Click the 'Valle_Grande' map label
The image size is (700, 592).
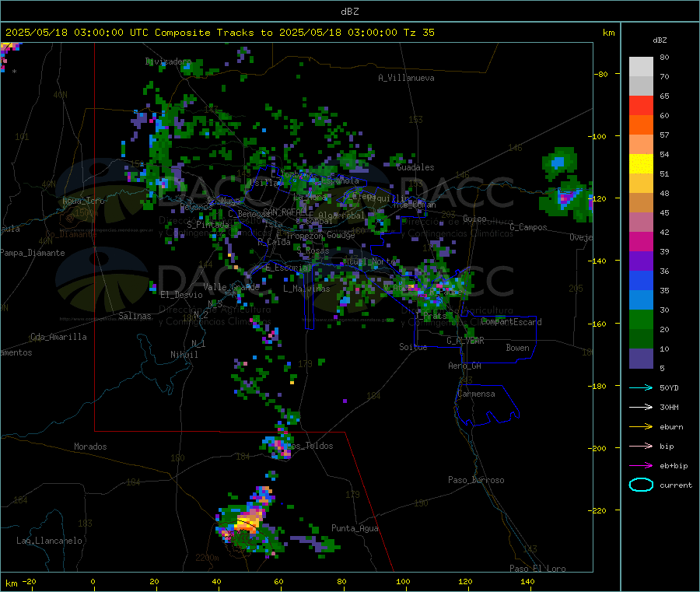[231, 286]
